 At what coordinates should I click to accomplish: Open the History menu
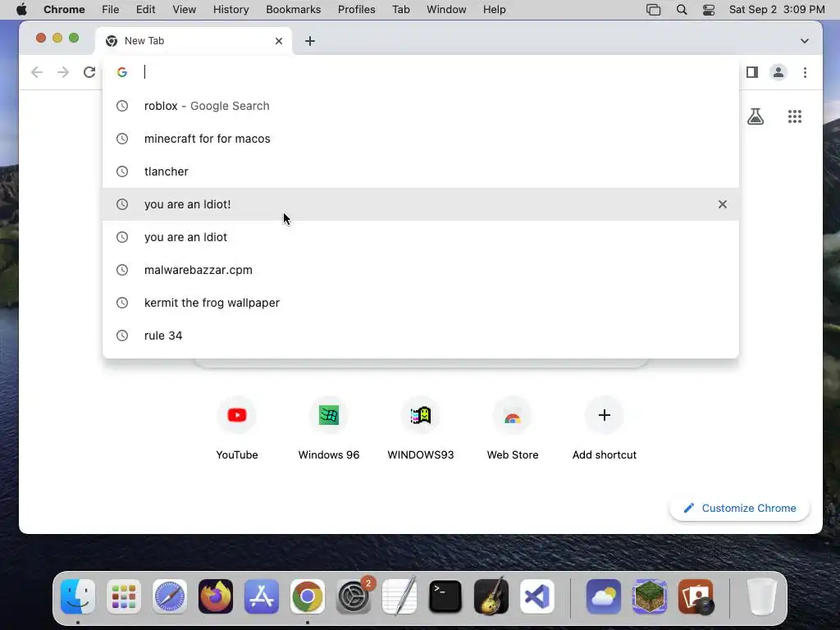pyautogui.click(x=231, y=10)
